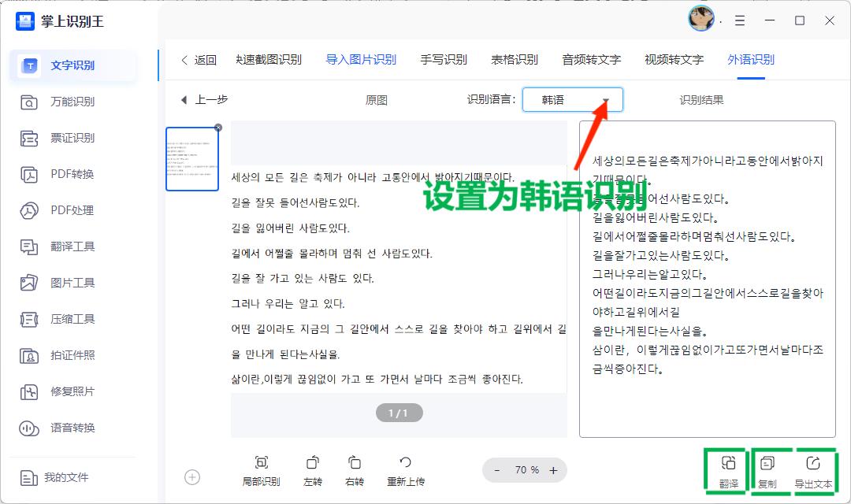
Task: Rotate the image left with 左转
Action: tap(312, 471)
